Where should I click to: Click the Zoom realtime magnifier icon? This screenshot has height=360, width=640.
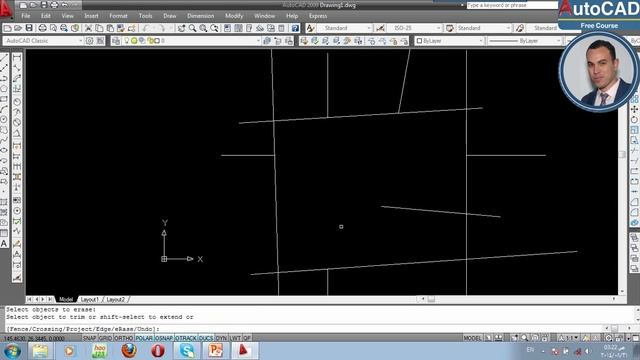click(192, 28)
